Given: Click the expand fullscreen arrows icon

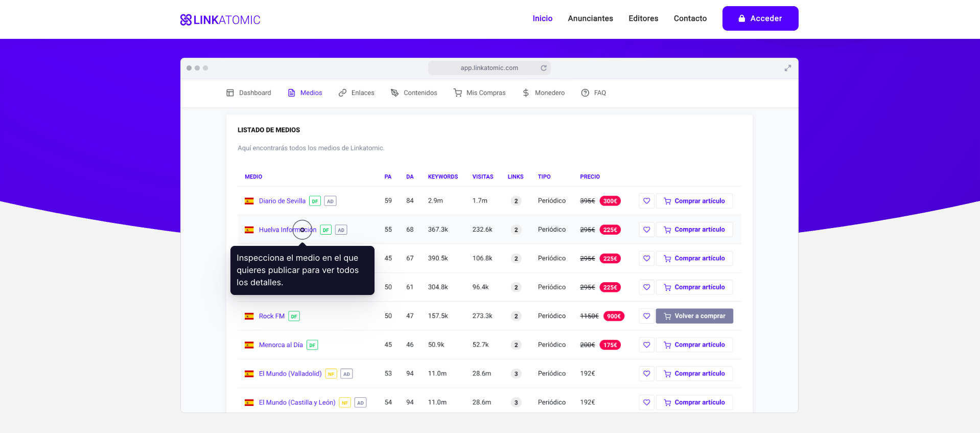Looking at the screenshot, I should tap(787, 68).
